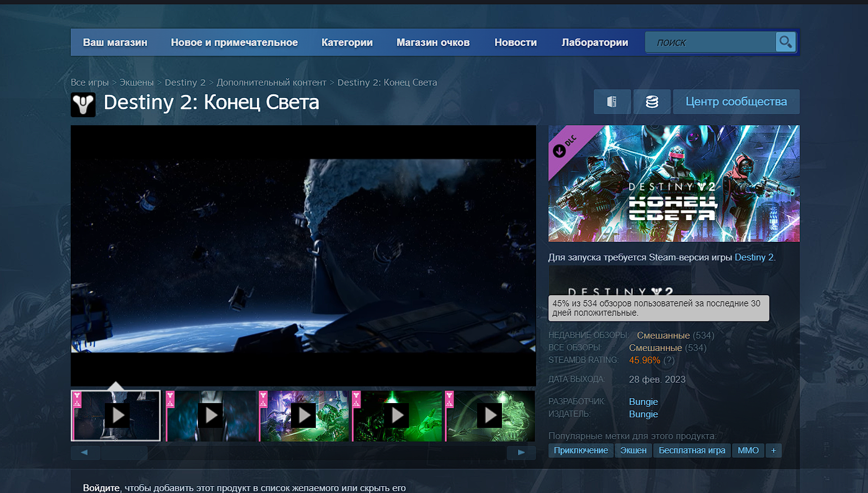The image size is (868, 493).
Task: Click the platform icon left of SteamDB icon
Action: click(612, 101)
